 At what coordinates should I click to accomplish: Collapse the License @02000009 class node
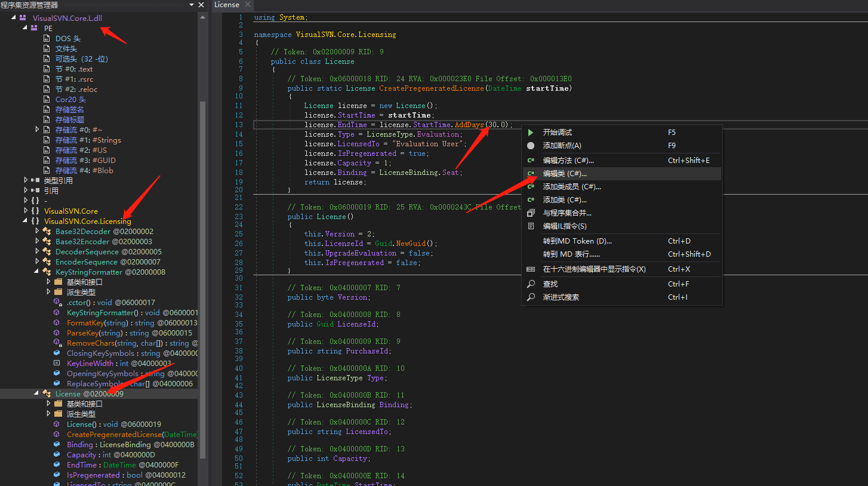pos(37,394)
